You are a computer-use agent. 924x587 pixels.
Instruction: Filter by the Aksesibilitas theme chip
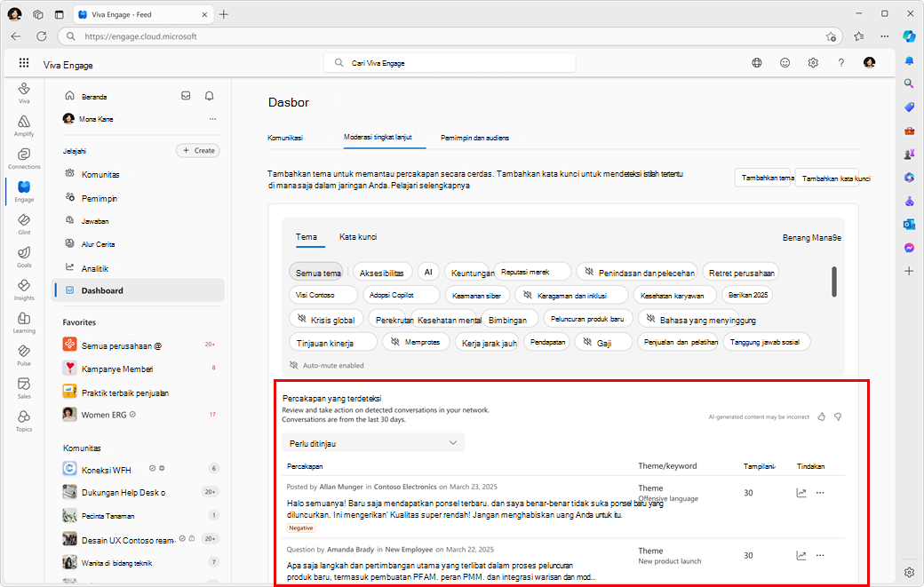coord(381,272)
